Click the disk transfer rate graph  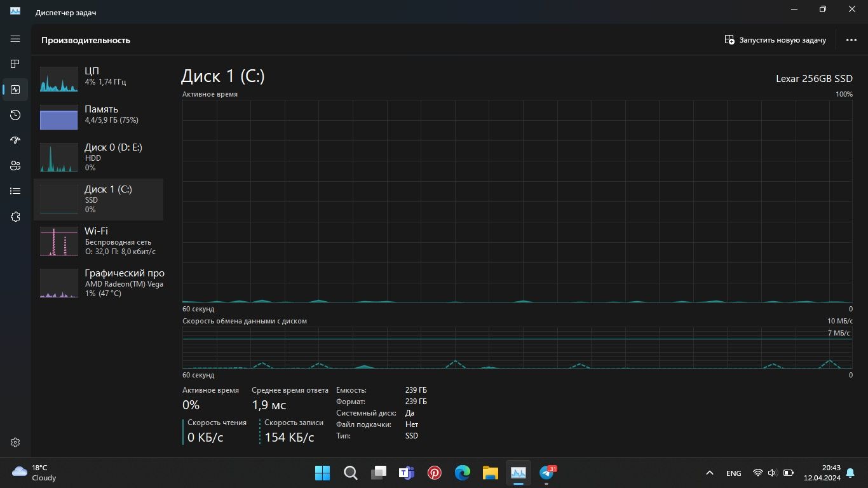coord(517,348)
